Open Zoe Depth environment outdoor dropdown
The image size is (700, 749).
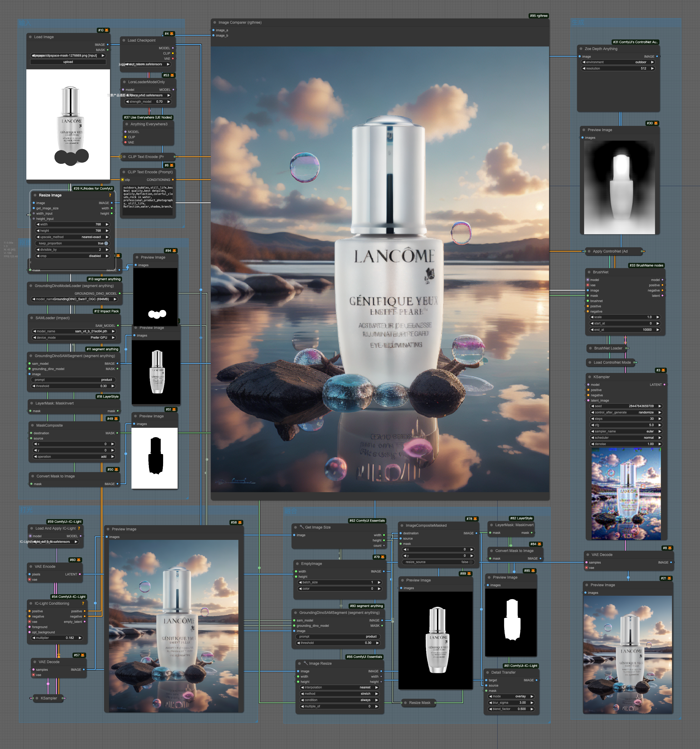(x=618, y=62)
